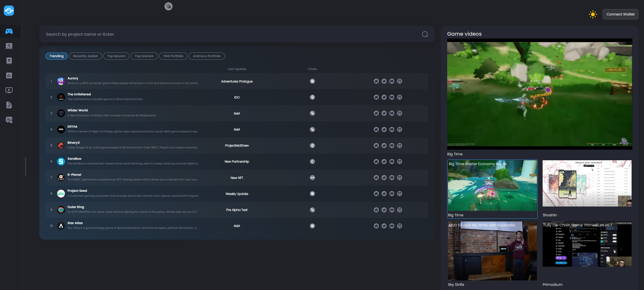
Task: Play the Shoshin video thumbnail
Action: click(x=587, y=183)
